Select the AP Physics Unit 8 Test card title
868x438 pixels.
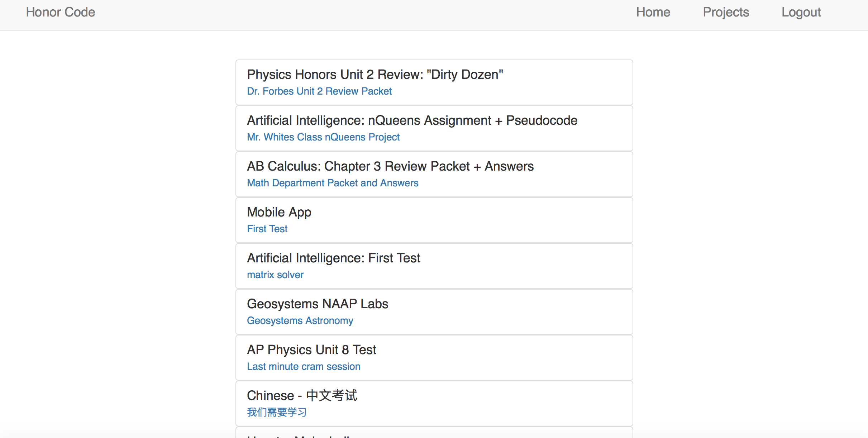[311, 350]
